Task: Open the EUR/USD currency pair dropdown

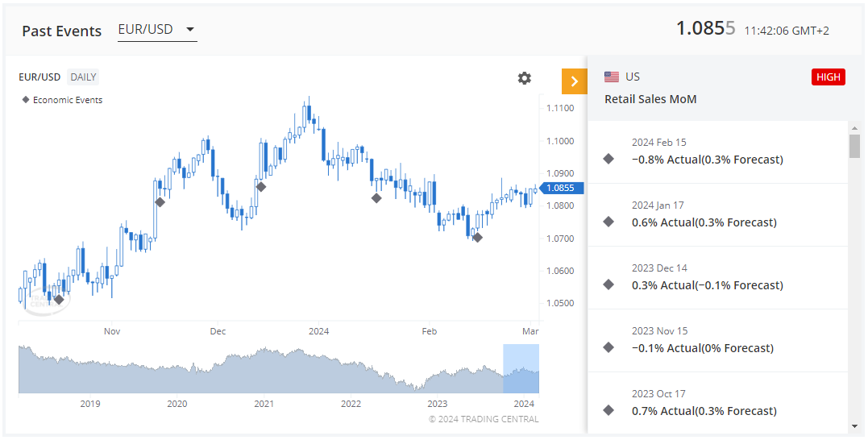Action: (x=157, y=30)
